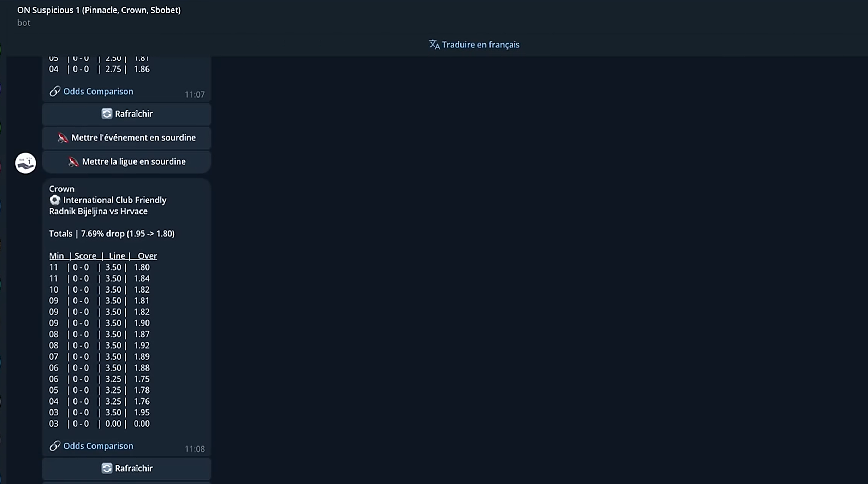
Task: Click muted bell icon for league mute
Action: pos(73,162)
